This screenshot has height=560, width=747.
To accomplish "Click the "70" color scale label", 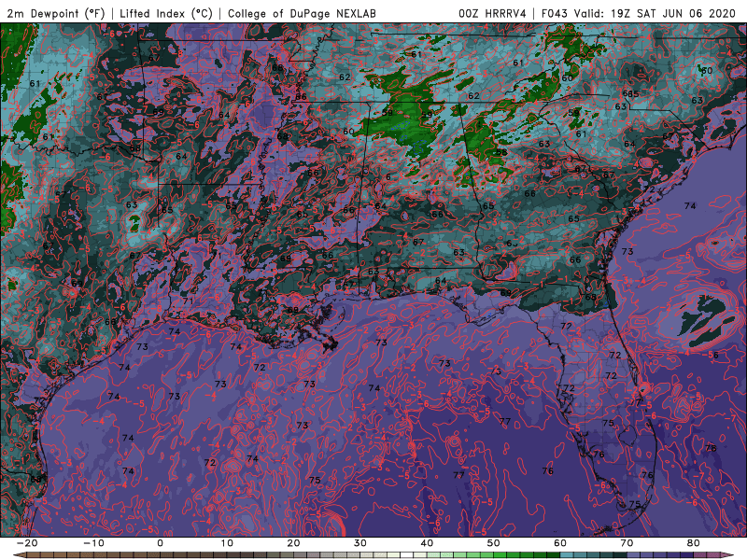I will point(627,543).
